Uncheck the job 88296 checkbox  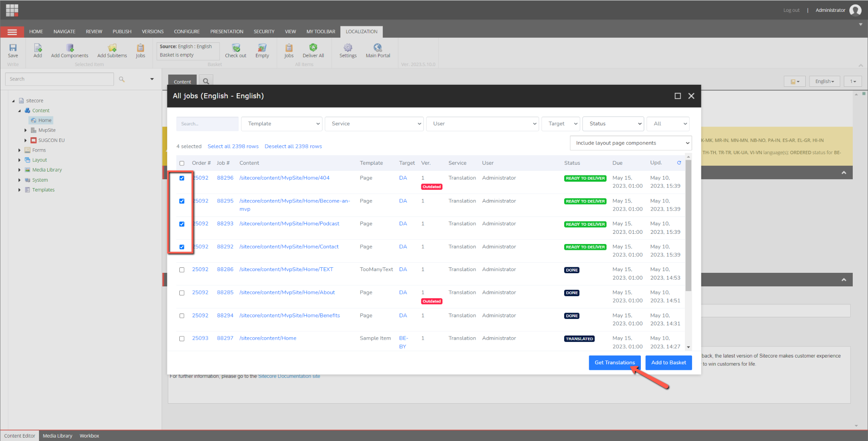pos(182,178)
